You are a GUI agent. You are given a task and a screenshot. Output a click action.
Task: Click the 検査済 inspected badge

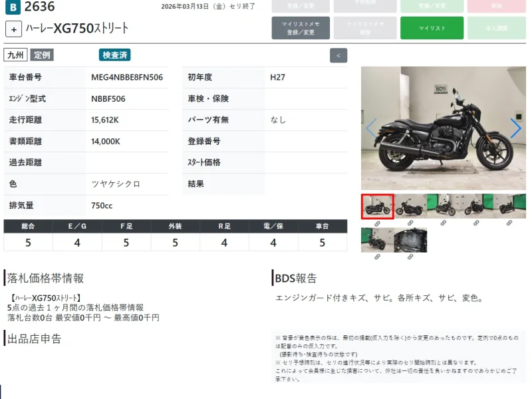coord(114,55)
